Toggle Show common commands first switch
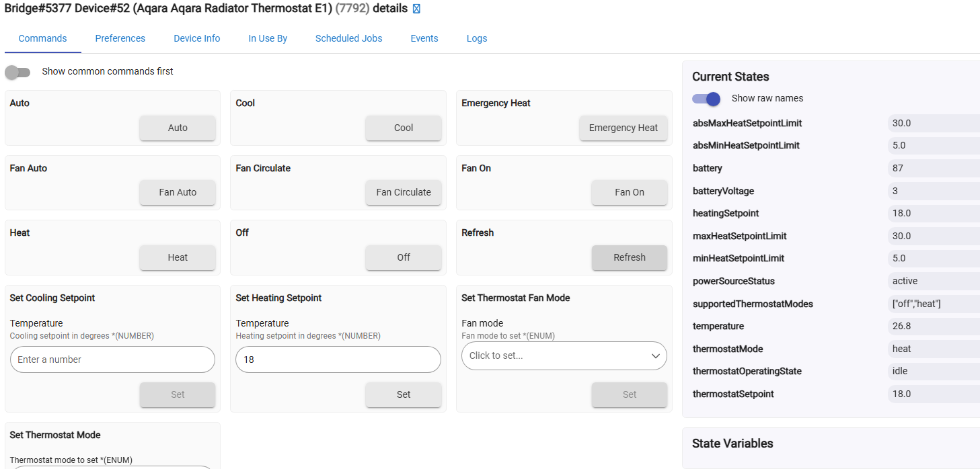Screen dimensions: 980x469 point(18,72)
